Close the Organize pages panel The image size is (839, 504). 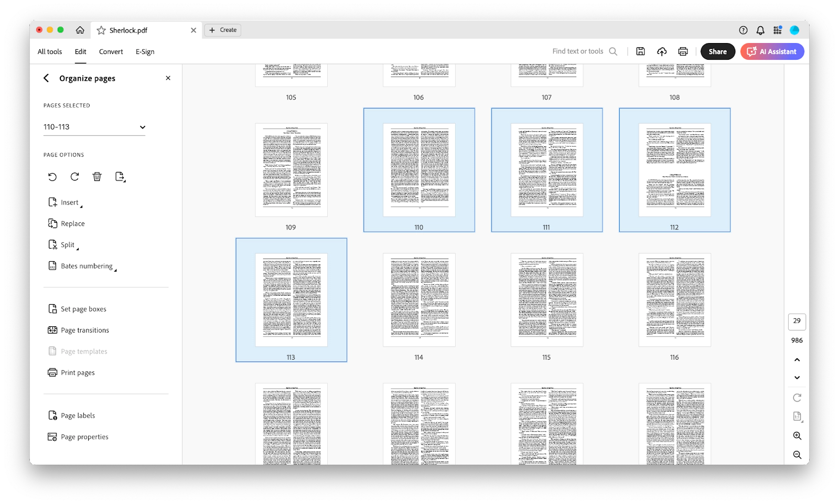[168, 78]
